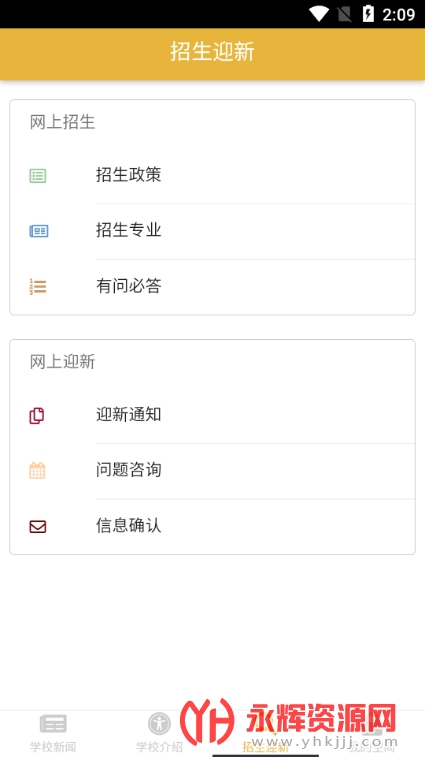
Task: Tap the copy documents icon beside 迎新通知
Action: click(37, 416)
